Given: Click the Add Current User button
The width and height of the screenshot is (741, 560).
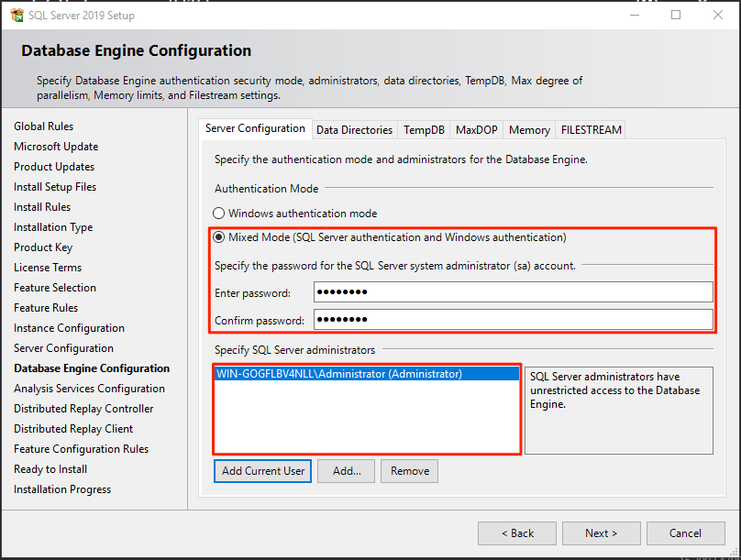Looking at the screenshot, I should pyautogui.click(x=262, y=470).
